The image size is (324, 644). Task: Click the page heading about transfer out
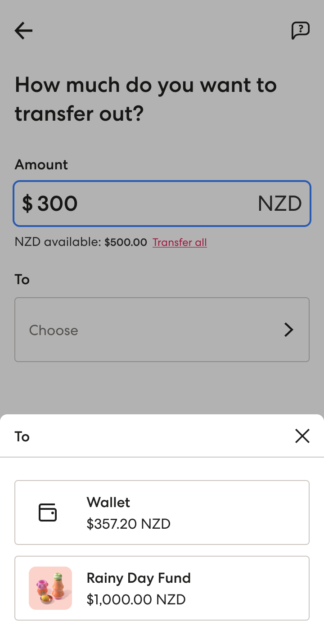tap(146, 99)
